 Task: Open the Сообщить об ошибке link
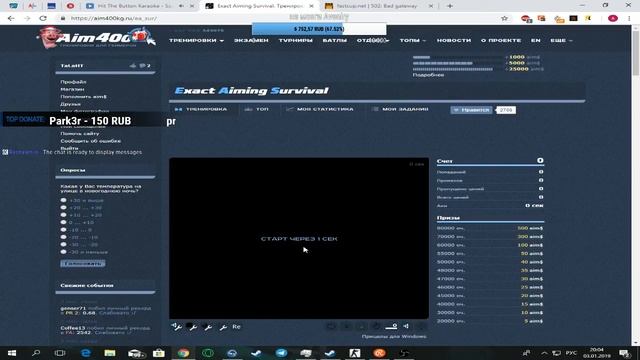coord(91,141)
